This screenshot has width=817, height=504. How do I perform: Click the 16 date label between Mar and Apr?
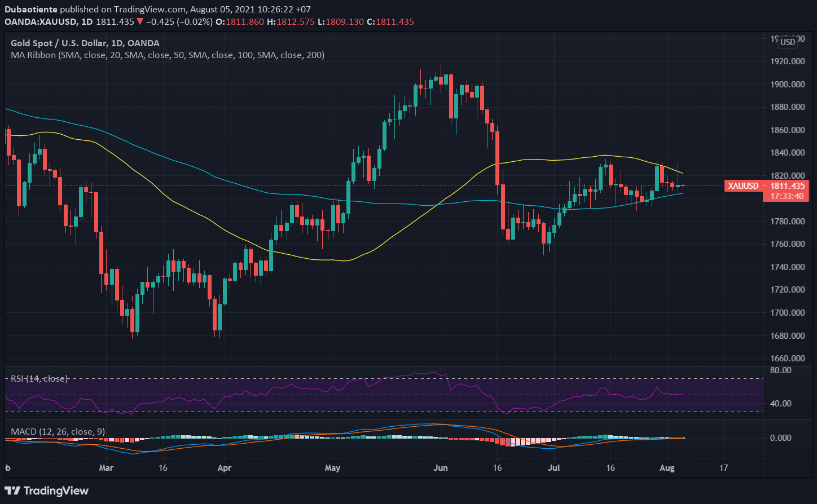tap(163, 468)
